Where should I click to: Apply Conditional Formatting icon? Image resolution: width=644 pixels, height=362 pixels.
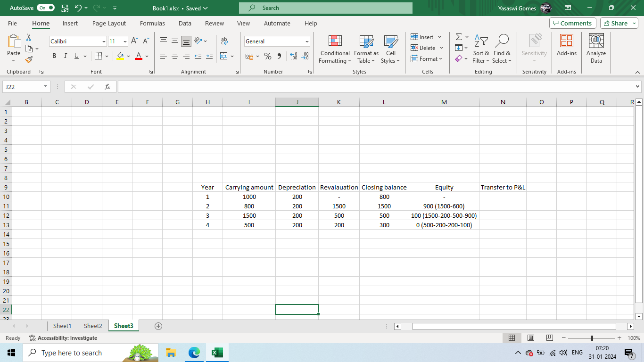click(335, 41)
